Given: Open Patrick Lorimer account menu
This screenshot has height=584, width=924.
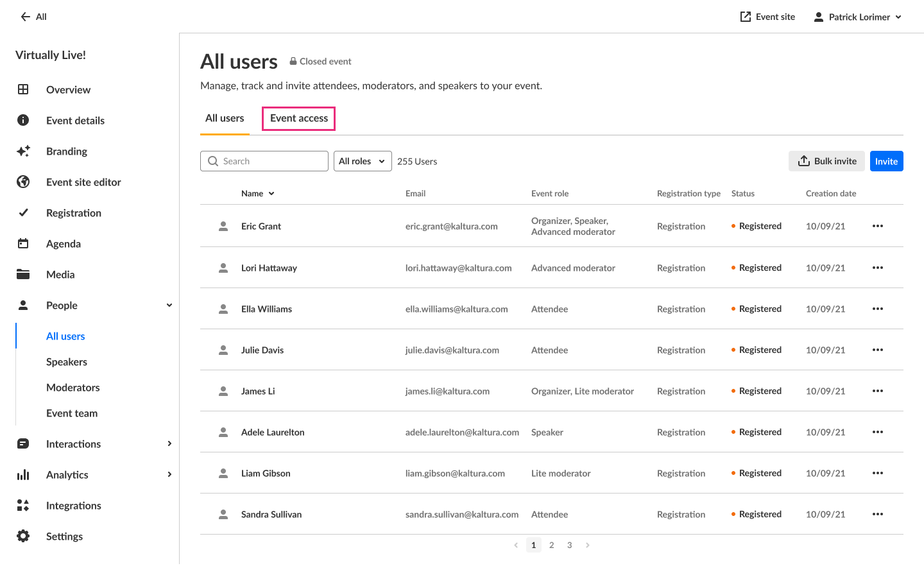Looking at the screenshot, I should pos(858,17).
